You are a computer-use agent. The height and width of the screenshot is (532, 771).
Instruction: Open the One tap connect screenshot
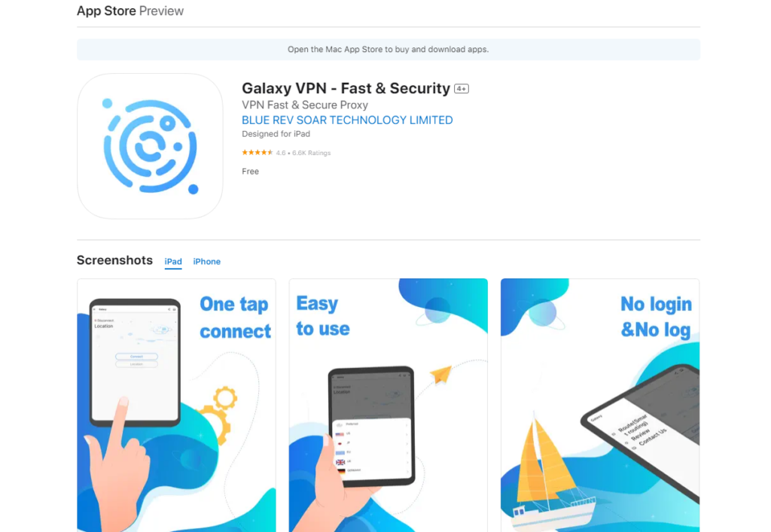click(176, 406)
